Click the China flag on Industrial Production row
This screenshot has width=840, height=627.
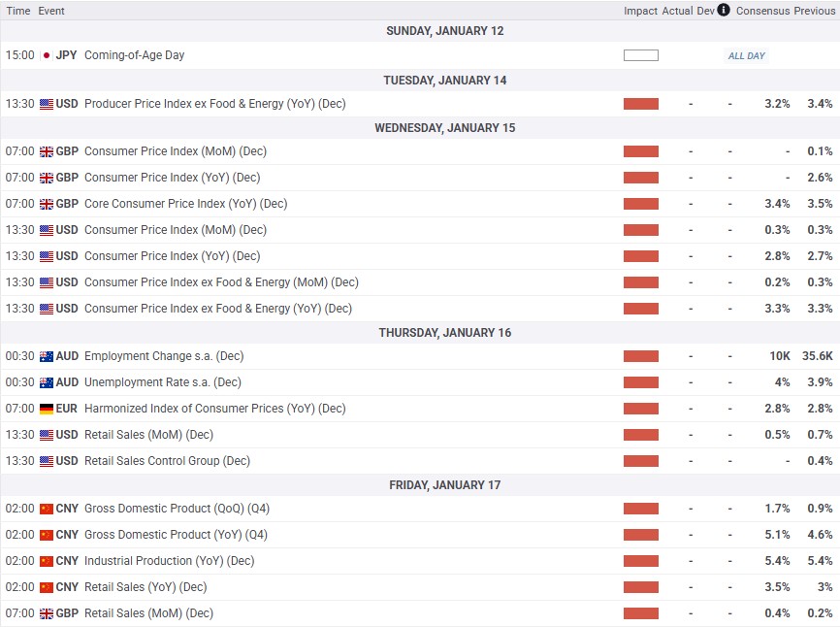click(46, 561)
